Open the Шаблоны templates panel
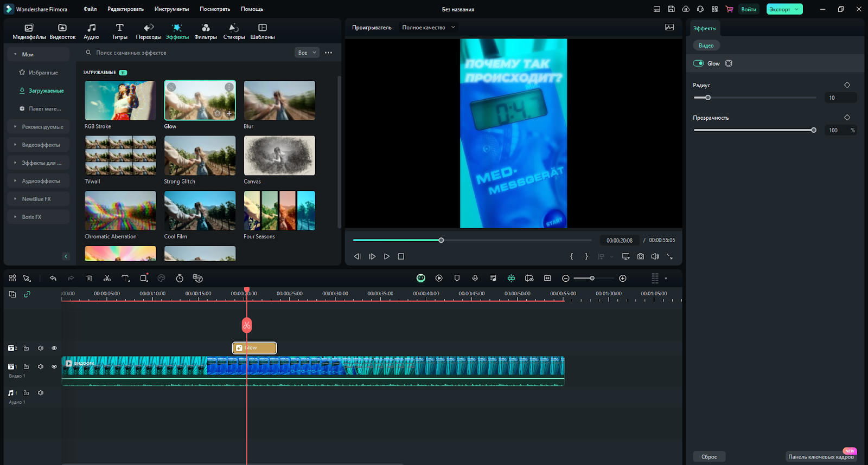The image size is (868, 465). tap(263, 31)
